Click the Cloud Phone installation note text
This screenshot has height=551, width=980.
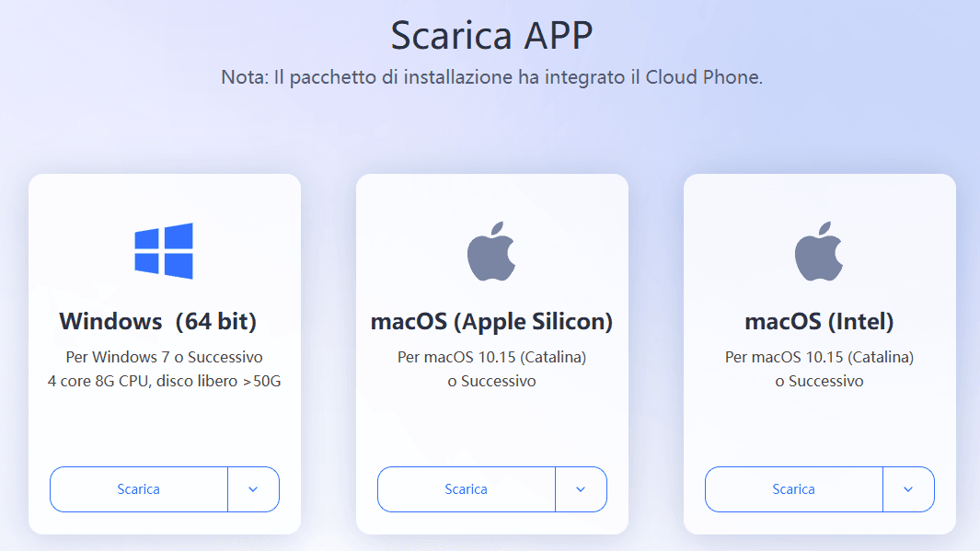click(491, 77)
